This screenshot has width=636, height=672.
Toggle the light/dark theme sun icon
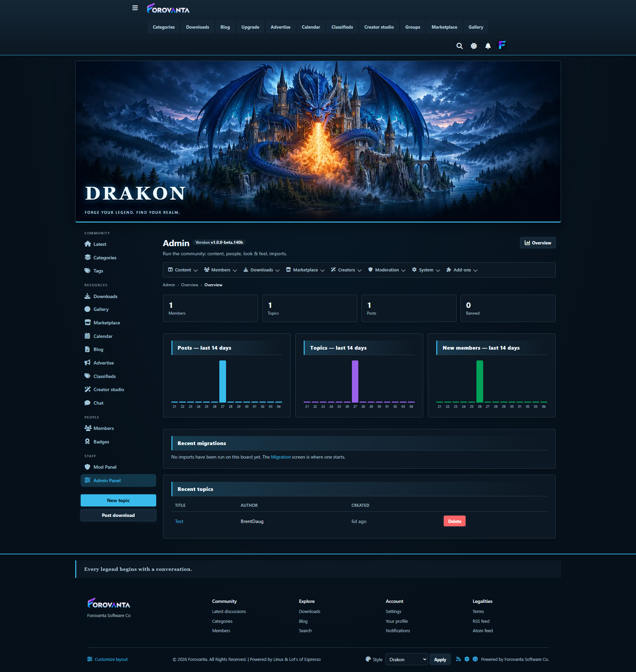tap(474, 46)
